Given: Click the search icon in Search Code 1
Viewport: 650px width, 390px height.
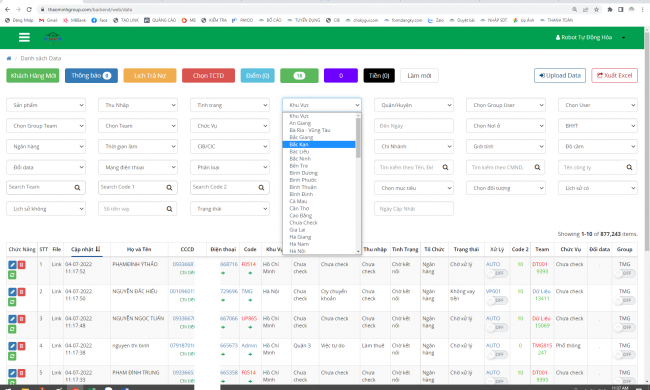Looking at the screenshot, I should (170, 188).
